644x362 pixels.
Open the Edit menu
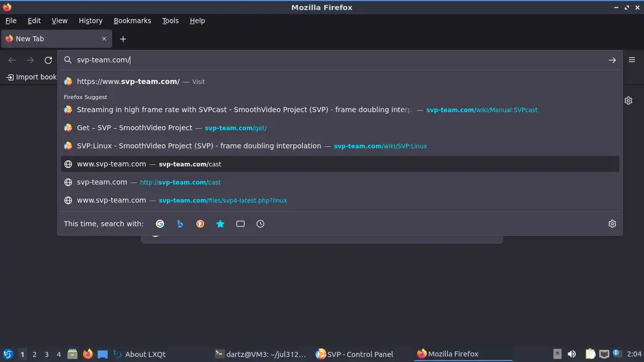pyautogui.click(x=34, y=21)
